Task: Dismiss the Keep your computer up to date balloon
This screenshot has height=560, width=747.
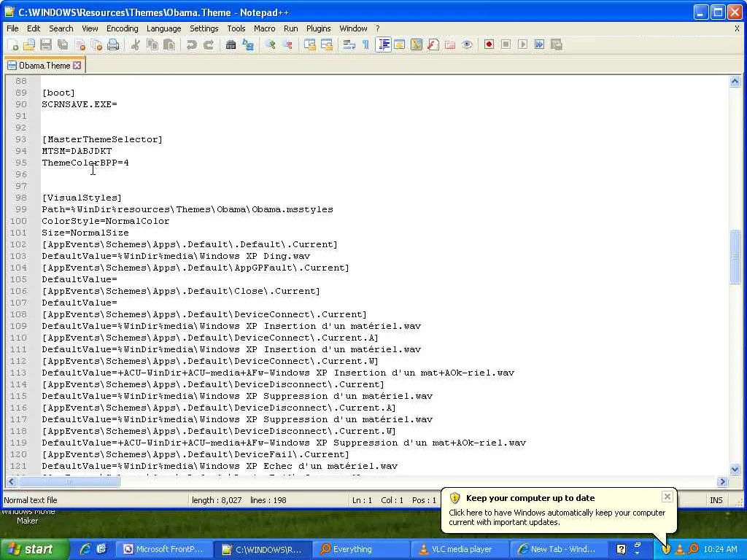Action: pos(667,497)
